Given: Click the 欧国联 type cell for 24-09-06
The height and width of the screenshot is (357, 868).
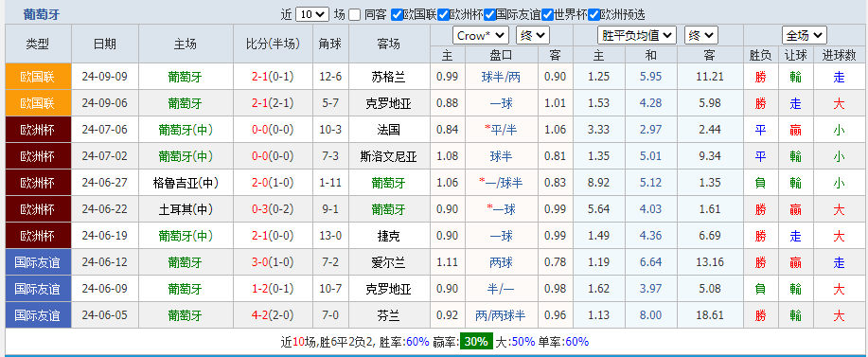Looking at the screenshot, I should [38, 103].
